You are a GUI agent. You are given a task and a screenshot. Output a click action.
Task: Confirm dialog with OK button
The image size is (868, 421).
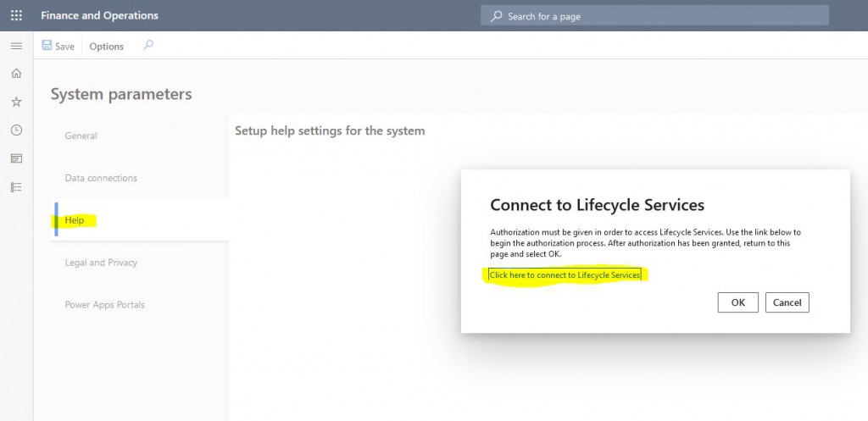coord(738,302)
